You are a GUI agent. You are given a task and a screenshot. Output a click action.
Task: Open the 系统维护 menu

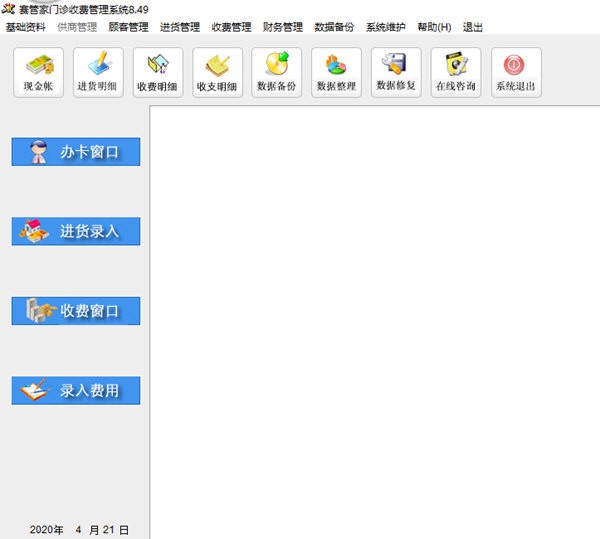(x=385, y=27)
